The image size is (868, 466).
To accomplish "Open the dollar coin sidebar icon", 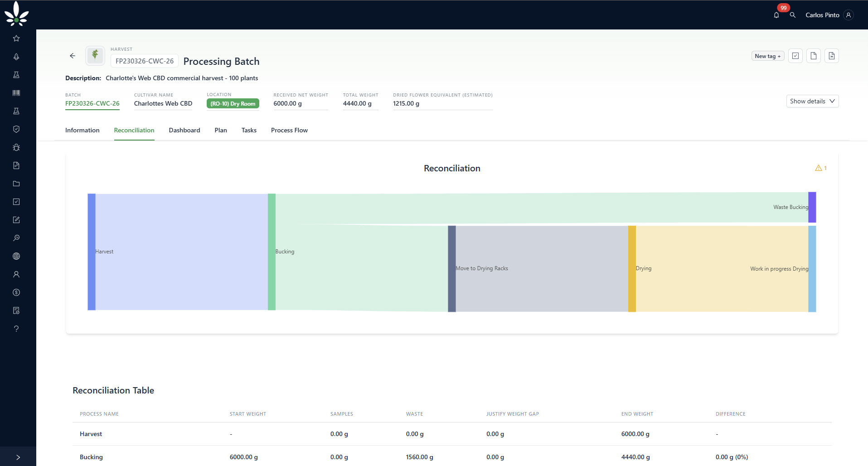I will [16, 292].
